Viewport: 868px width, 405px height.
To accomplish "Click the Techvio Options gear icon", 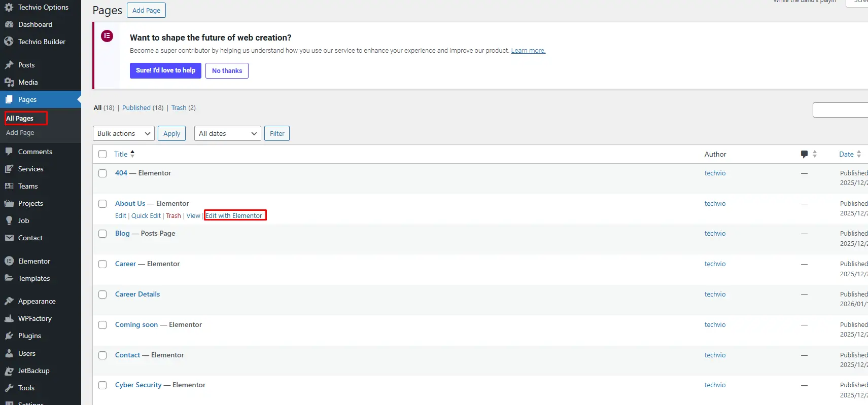I will 9,7.
